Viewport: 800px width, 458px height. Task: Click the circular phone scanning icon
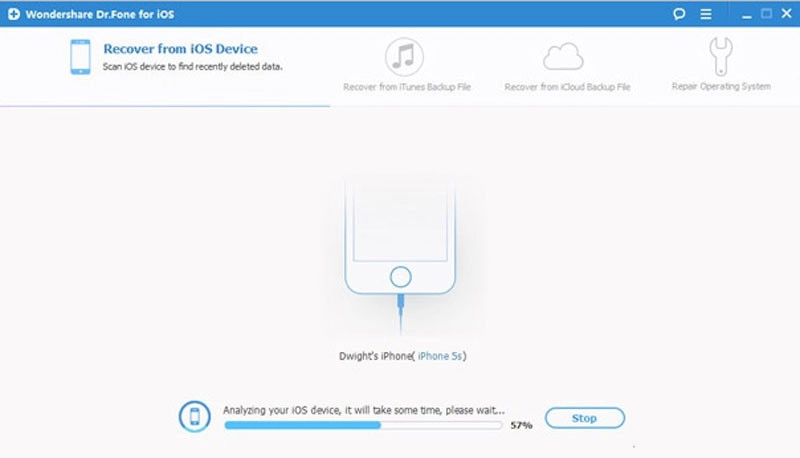tap(194, 416)
